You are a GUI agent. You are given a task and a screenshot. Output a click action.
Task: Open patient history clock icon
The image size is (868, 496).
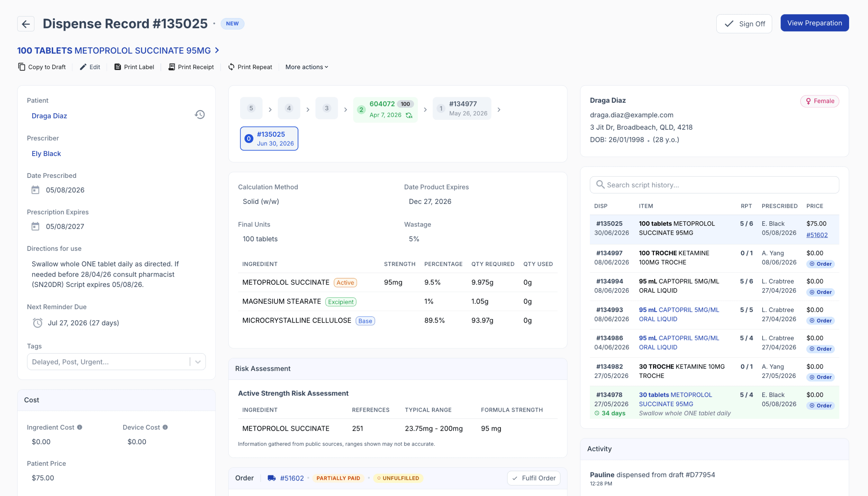(x=200, y=115)
